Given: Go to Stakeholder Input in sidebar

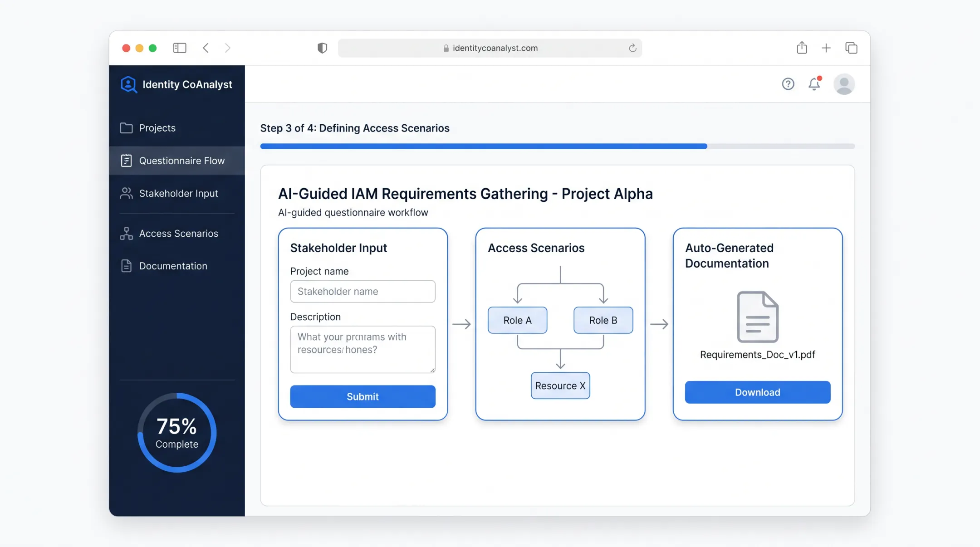Looking at the screenshot, I should [177, 193].
